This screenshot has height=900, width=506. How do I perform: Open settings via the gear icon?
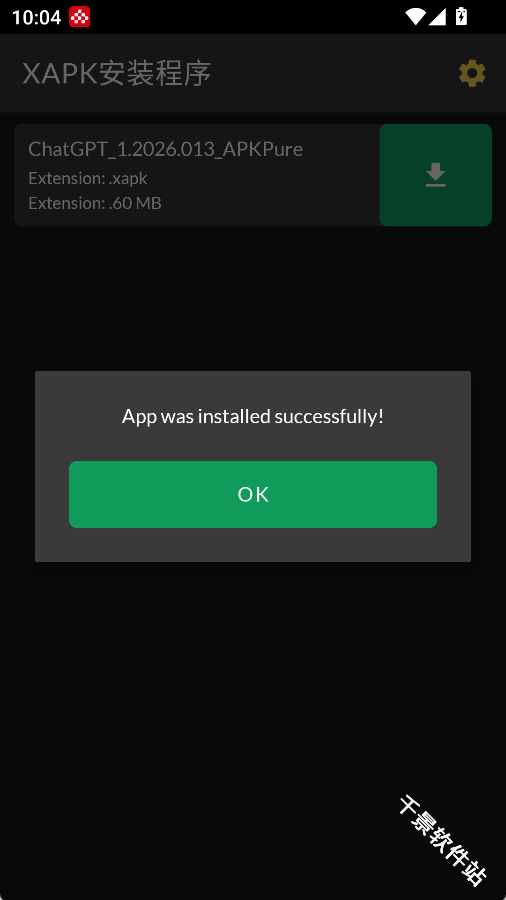[x=472, y=73]
